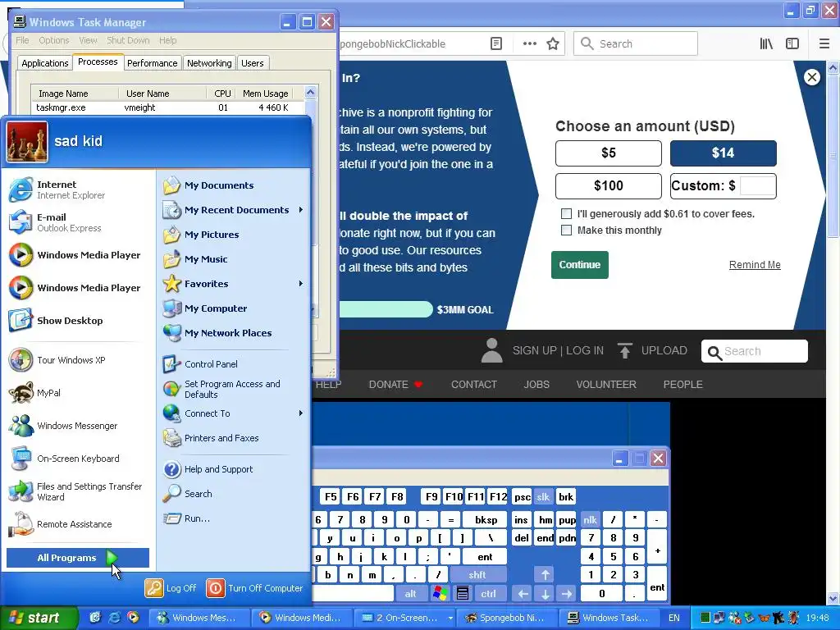Check the Make this monthly box
This screenshot has width=840, height=630.
click(566, 231)
